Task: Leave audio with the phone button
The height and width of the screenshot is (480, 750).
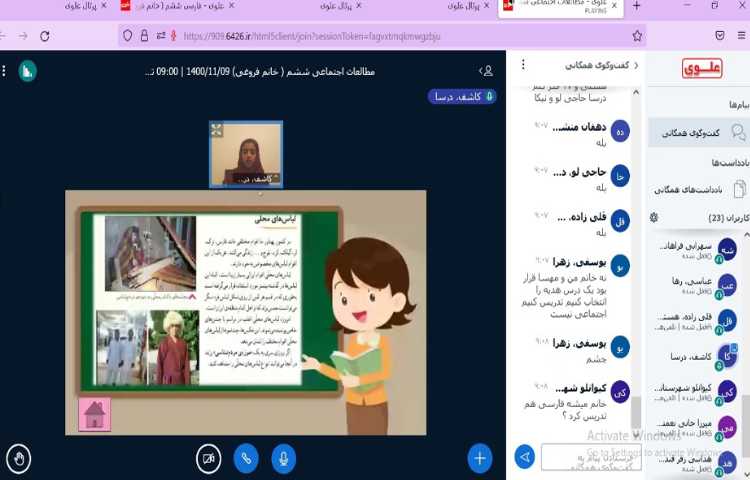Action: 246,458
